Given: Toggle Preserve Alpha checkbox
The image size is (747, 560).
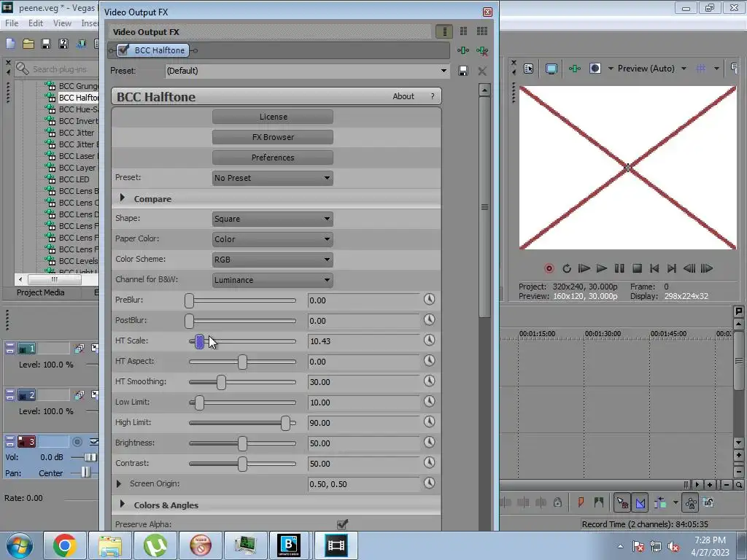Looking at the screenshot, I should (342, 524).
